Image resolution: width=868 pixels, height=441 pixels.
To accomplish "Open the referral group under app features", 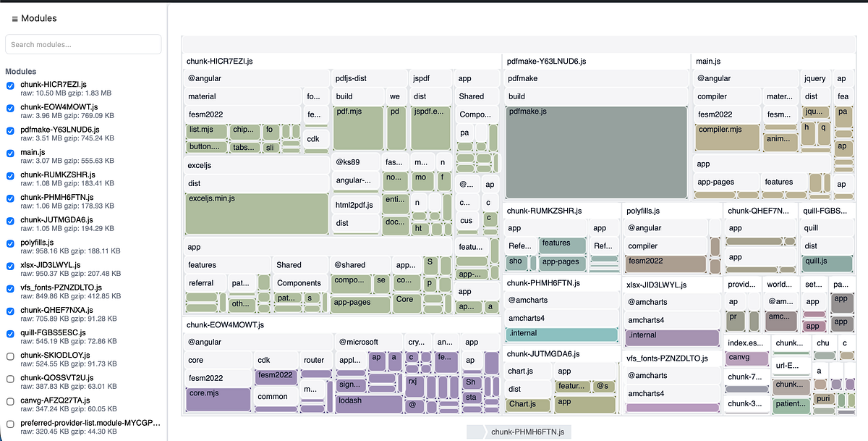I will 205,283.
